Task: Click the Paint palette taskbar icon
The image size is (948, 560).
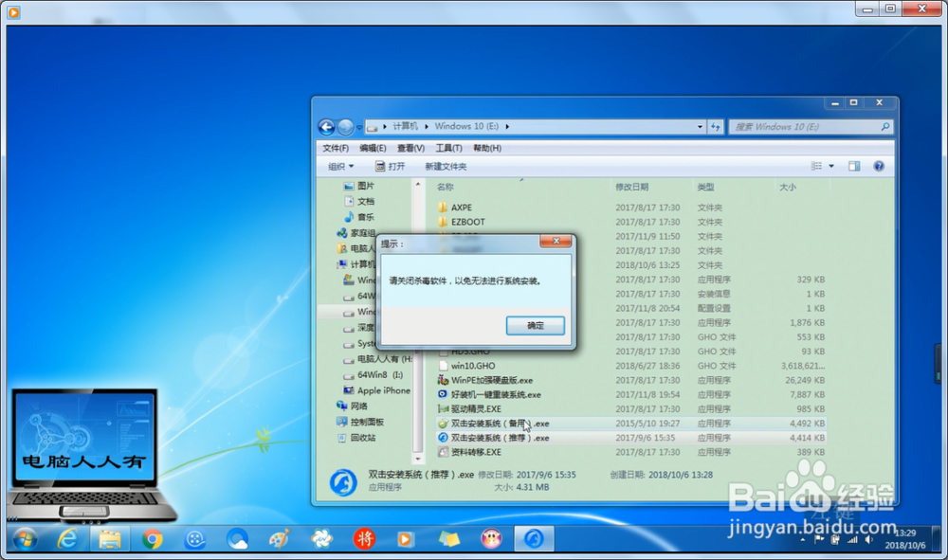Action: (x=279, y=539)
